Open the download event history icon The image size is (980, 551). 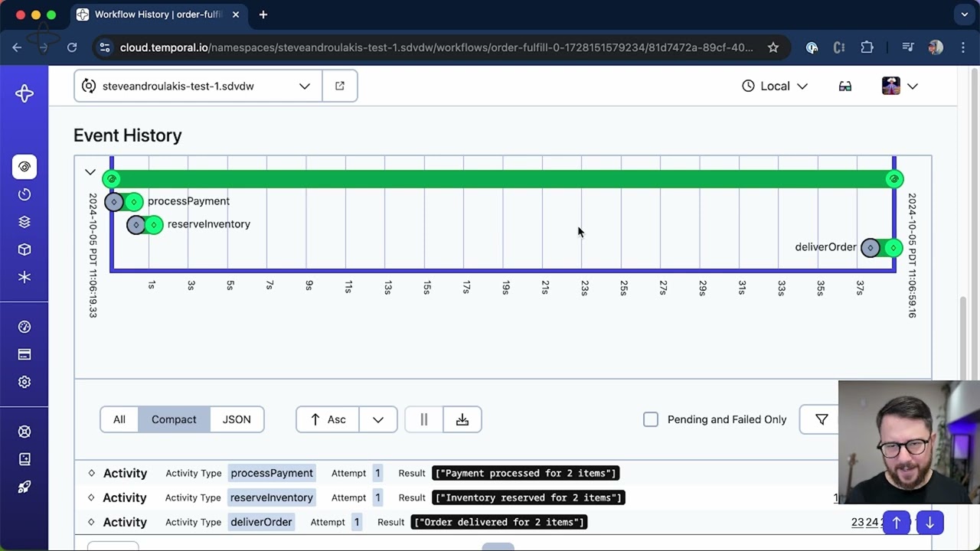462,419
